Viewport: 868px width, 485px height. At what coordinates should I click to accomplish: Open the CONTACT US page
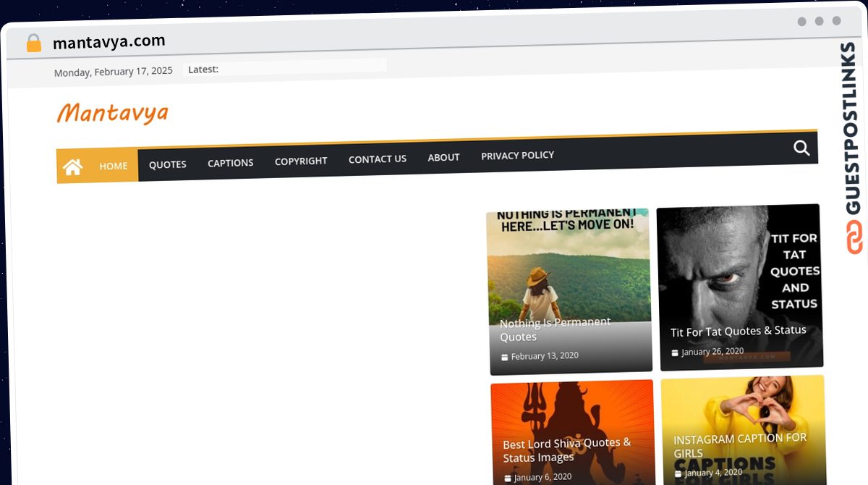[378, 159]
